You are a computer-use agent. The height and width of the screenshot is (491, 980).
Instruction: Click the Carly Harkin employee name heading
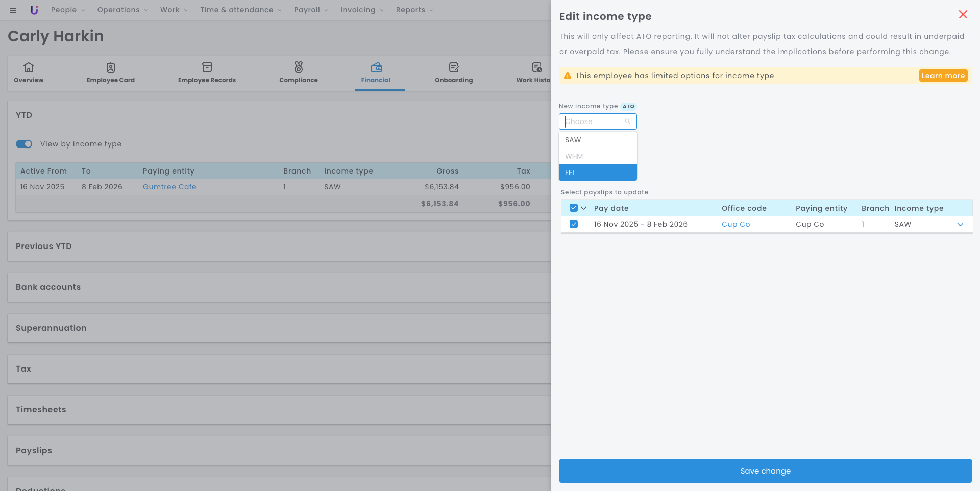click(x=56, y=36)
